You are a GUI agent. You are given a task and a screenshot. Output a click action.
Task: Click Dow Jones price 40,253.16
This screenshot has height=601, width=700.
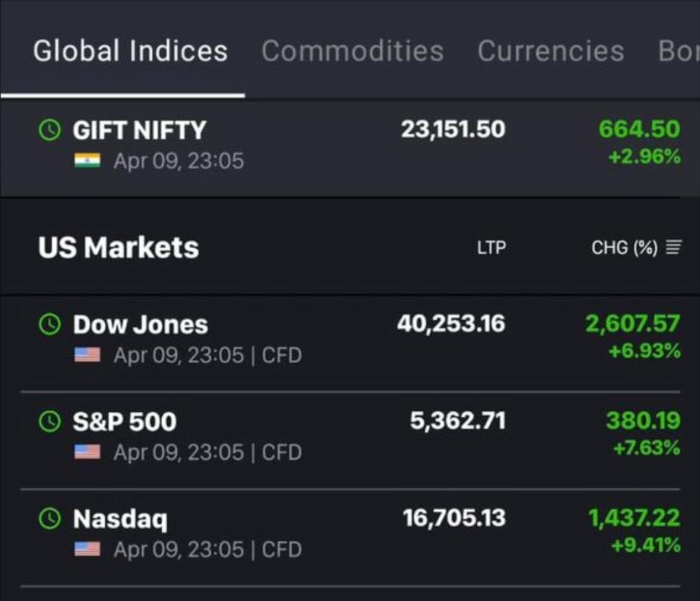click(x=451, y=323)
